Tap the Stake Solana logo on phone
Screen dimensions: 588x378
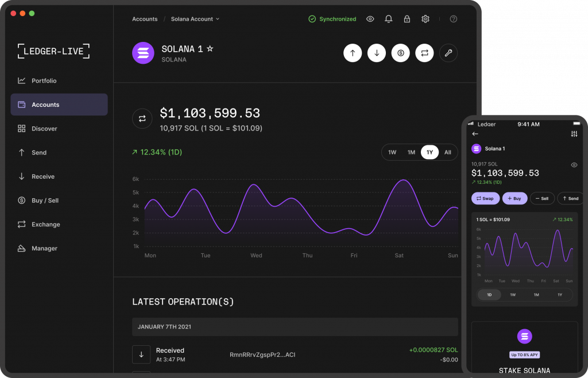[x=525, y=337]
